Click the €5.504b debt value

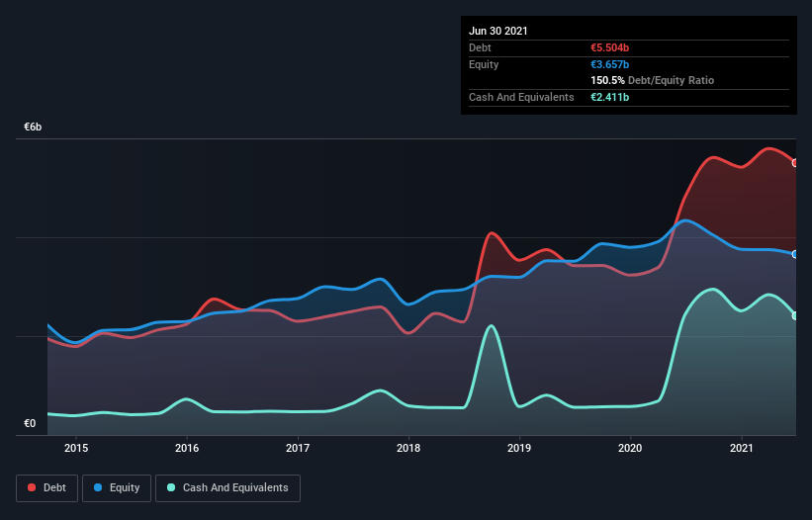click(x=609, y=47)
